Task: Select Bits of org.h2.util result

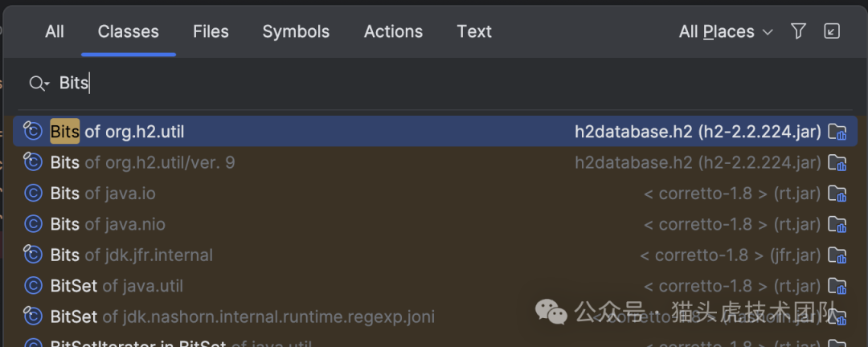Action: coord(117,132)
